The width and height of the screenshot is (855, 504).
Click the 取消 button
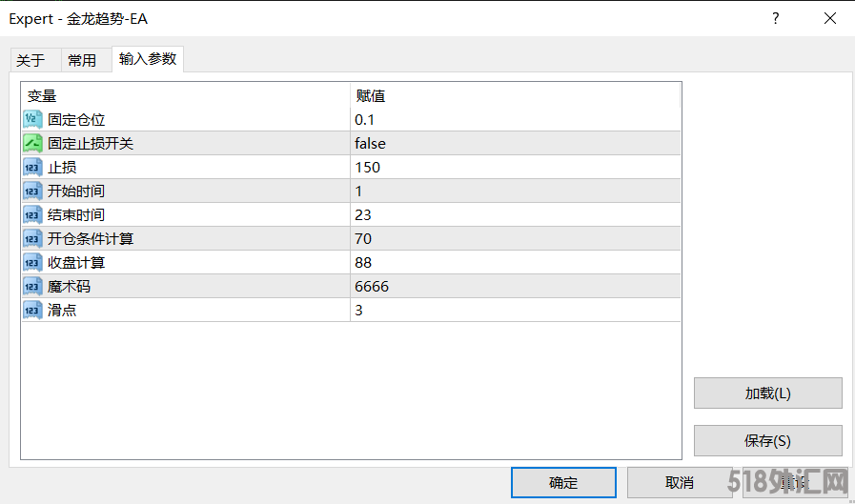pos(680,482)
